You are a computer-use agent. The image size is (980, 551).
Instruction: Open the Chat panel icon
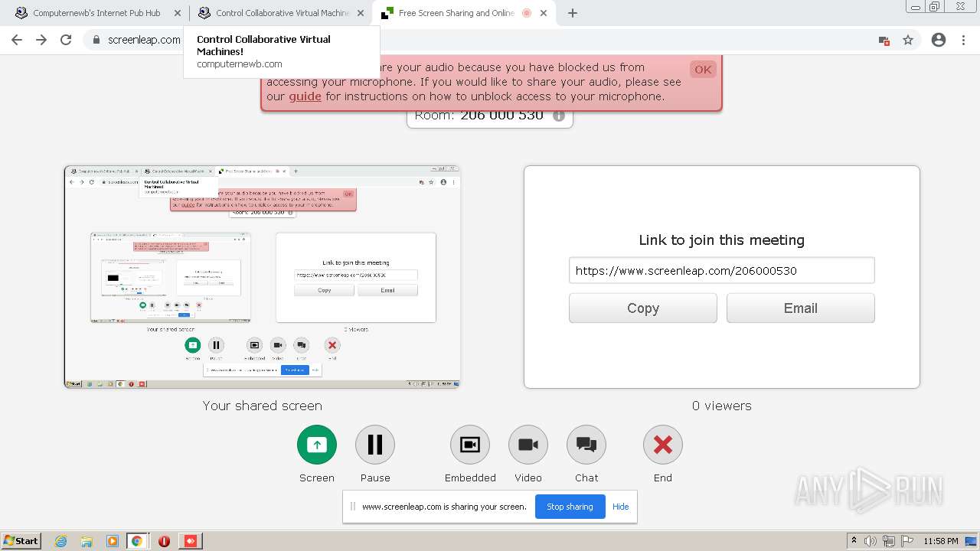click(x=586, y=445)
